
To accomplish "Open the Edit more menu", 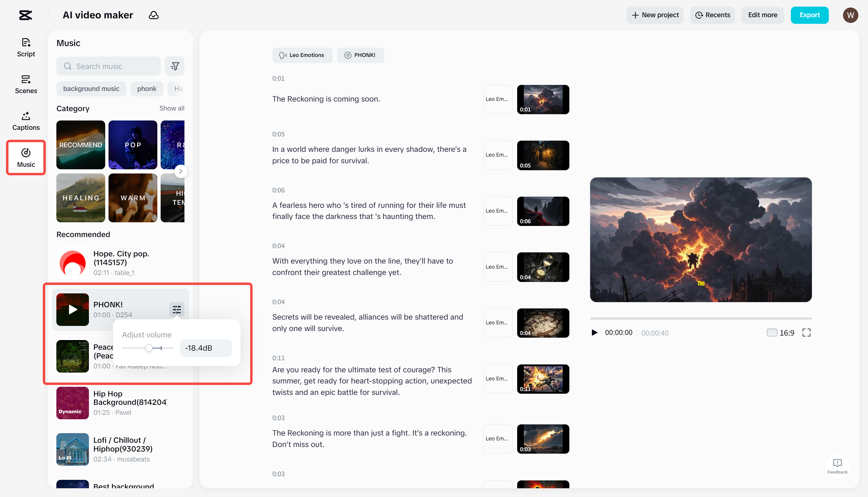I will (762, 15).
